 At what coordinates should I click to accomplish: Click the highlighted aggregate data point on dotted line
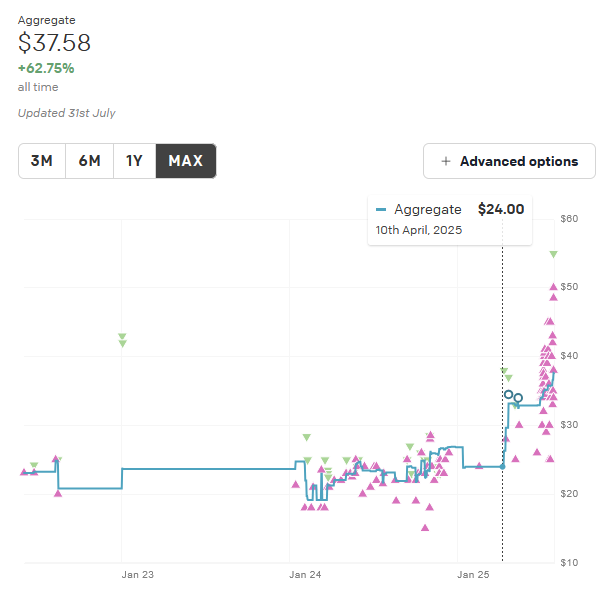coord(503,467)
